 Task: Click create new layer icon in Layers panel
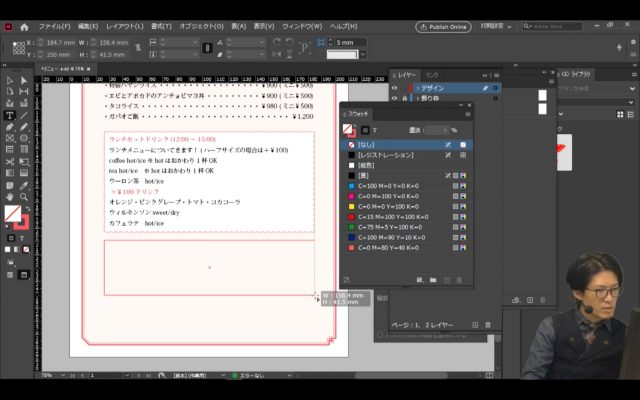(475, 325)
